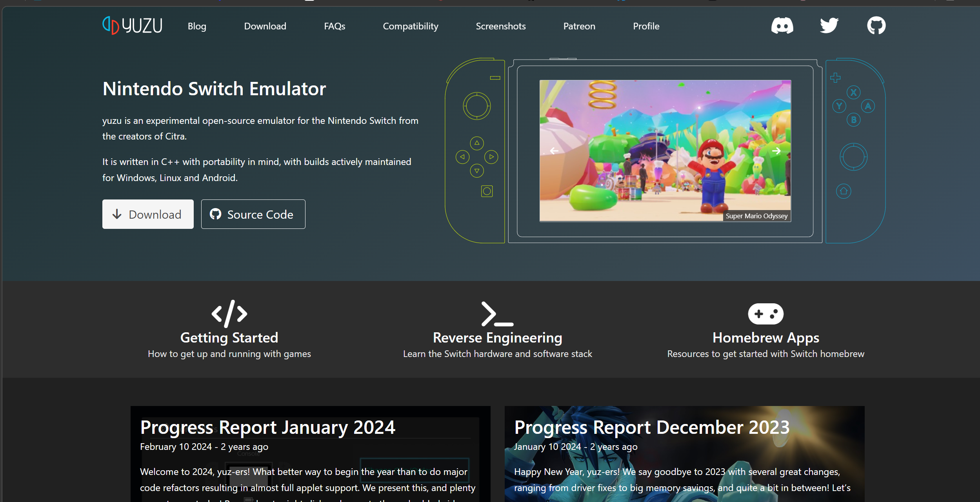The image size is (980, 502).
Task: Open the Blog menu item
Action: coord(197,26)
